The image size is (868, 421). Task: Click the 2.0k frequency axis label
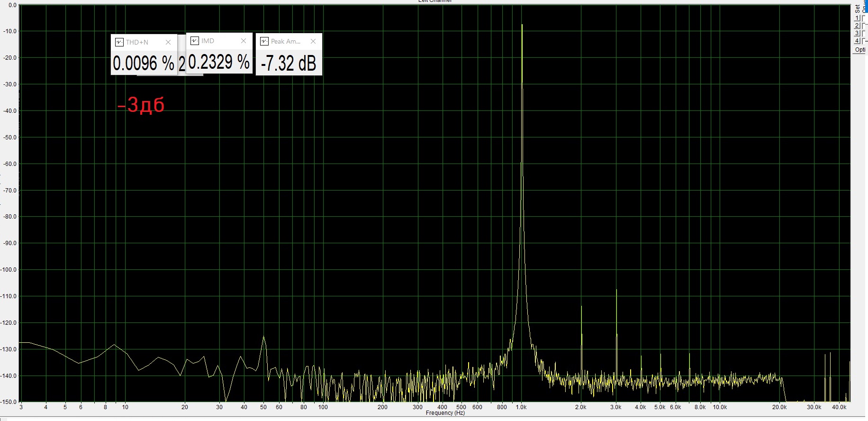(581, 407)
